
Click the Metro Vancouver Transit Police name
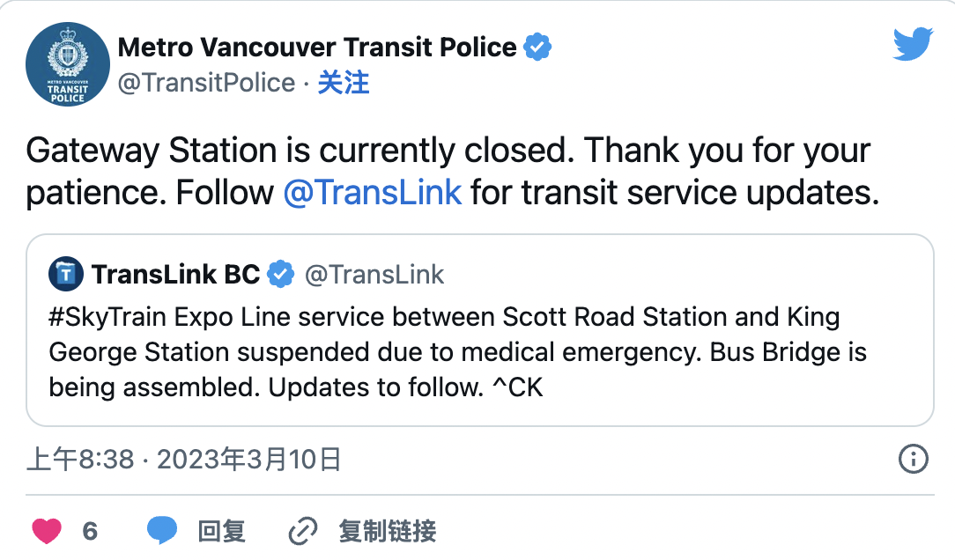(316, 48)
